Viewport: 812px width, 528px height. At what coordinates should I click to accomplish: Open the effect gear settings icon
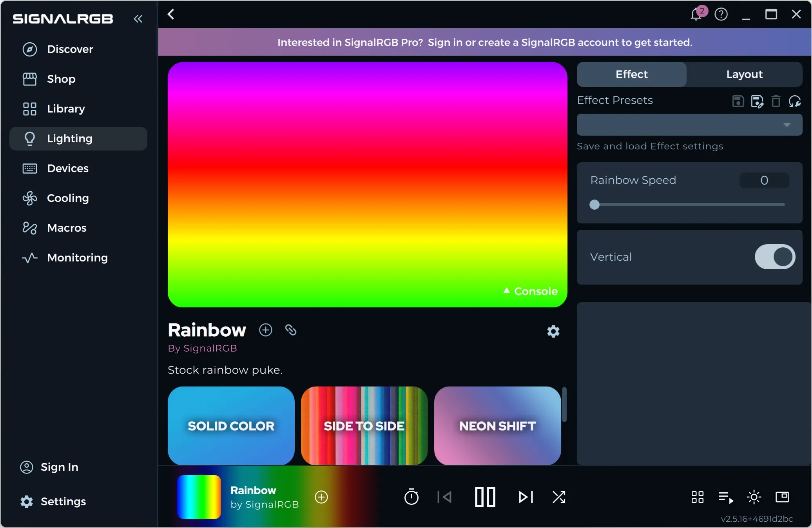(x=553, y=332)
